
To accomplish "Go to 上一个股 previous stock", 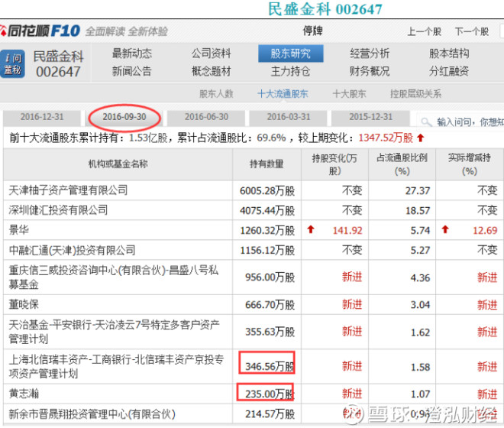I will pos(425,31).
